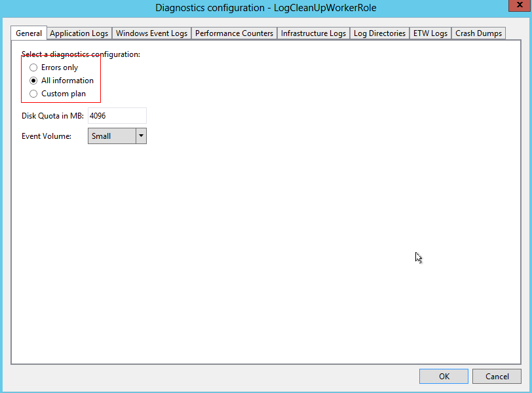Expand the Event Volume dropdown arrow

tap(141, 136)
